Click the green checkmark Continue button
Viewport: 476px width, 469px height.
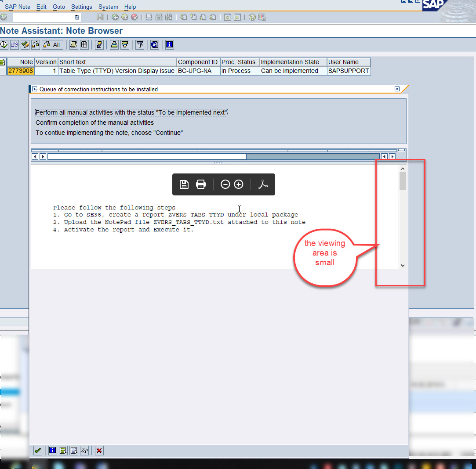click(x=38, y=451)
